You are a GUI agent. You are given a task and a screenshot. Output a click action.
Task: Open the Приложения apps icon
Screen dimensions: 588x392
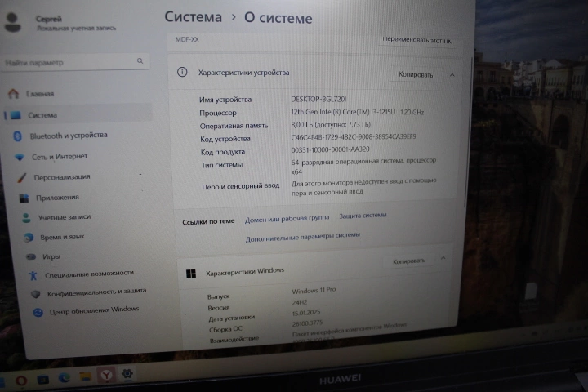(24, 198)
